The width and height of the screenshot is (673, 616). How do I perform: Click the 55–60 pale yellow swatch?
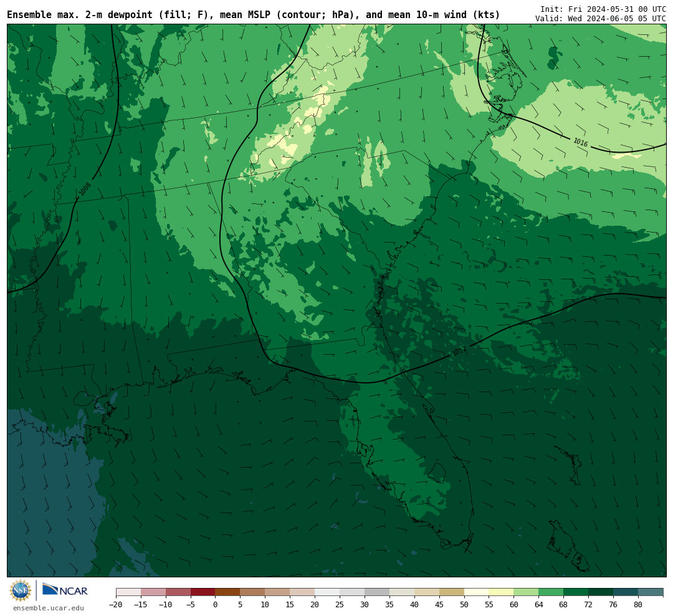(x=501, y=592)
